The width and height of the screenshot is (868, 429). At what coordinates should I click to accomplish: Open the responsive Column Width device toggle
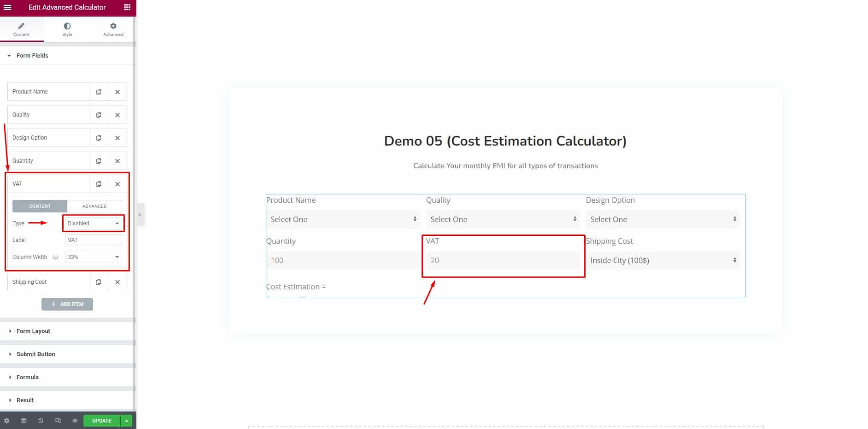pyautogui.click(x=55, y=257)
